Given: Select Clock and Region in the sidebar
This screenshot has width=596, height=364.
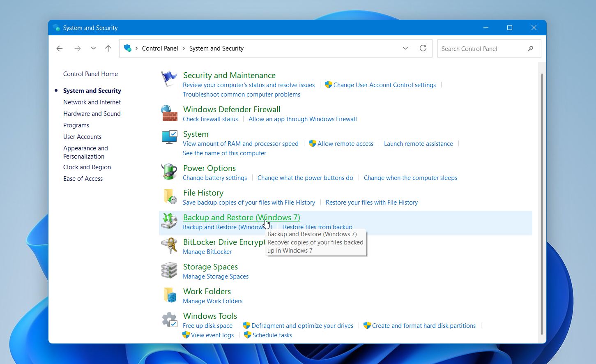Looking at the screenshot, I should click(87, 167).
